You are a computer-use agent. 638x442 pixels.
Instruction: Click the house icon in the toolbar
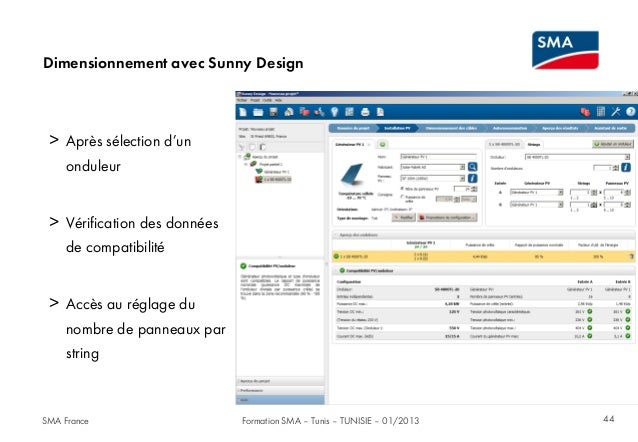coord(289,112)
